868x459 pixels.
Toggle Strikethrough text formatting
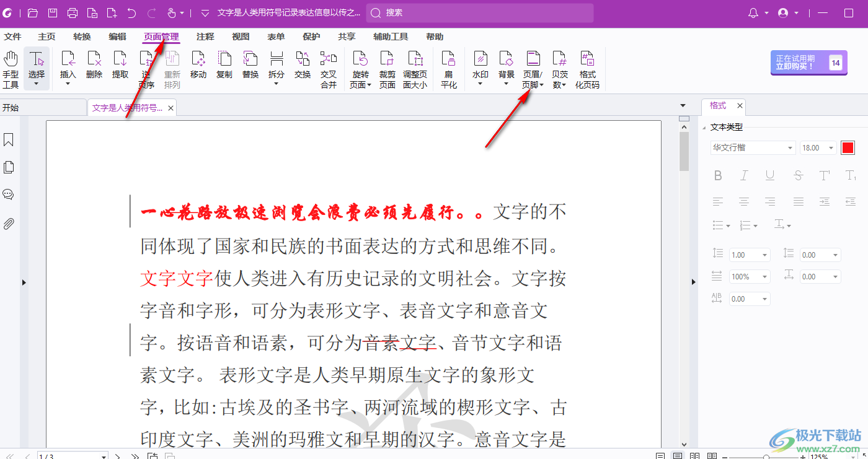(x=799, y=175)
